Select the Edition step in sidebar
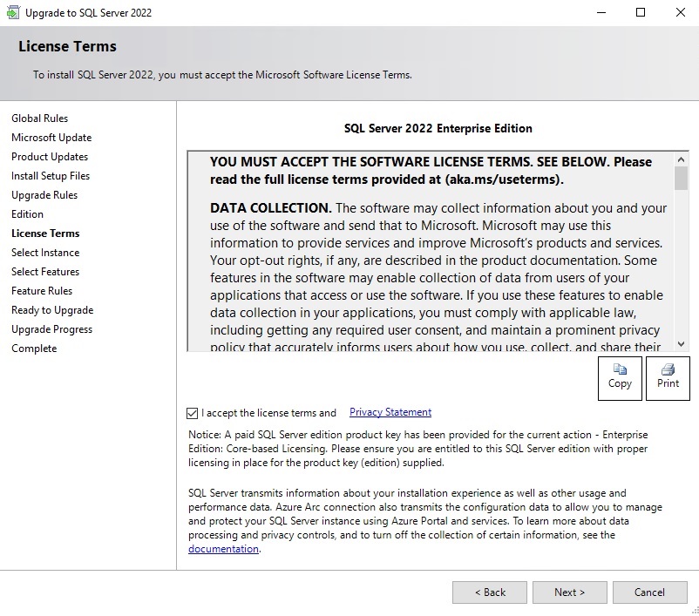 27,214
